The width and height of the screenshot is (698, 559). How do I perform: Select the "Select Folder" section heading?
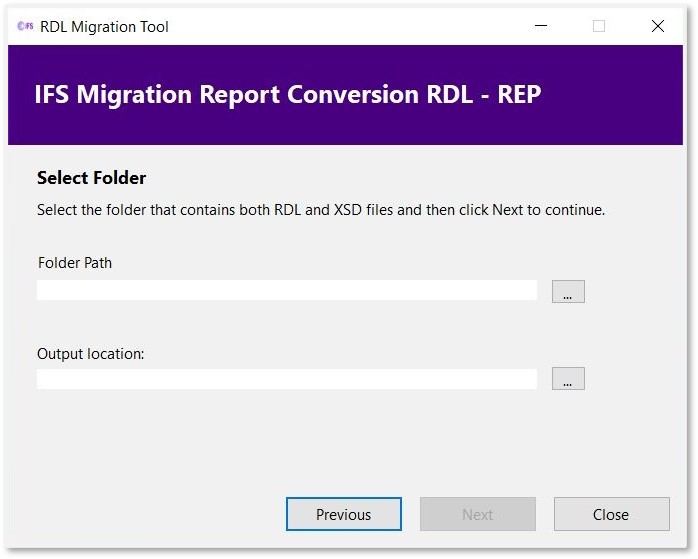tap(92, 178)
